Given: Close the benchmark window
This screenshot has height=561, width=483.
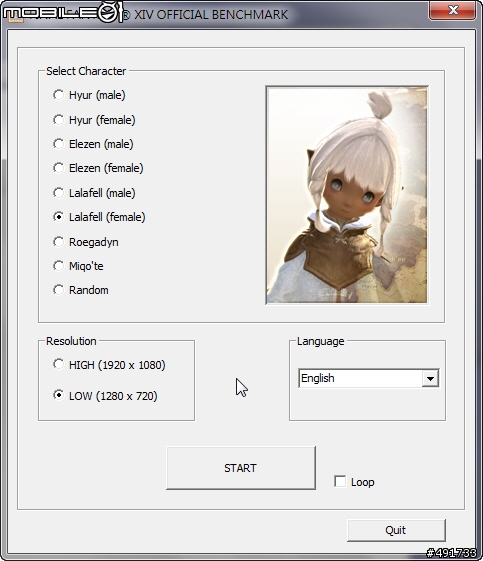Looking at the screenshot, I should tap(453, 10).
